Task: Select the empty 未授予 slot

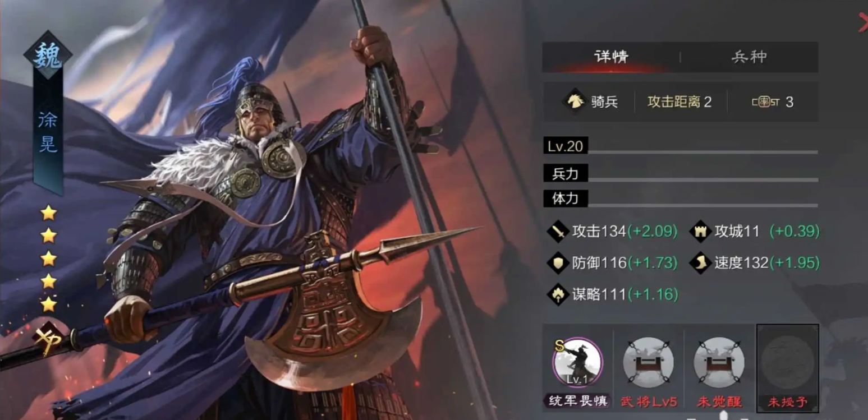Action: [x=788, y=368]
